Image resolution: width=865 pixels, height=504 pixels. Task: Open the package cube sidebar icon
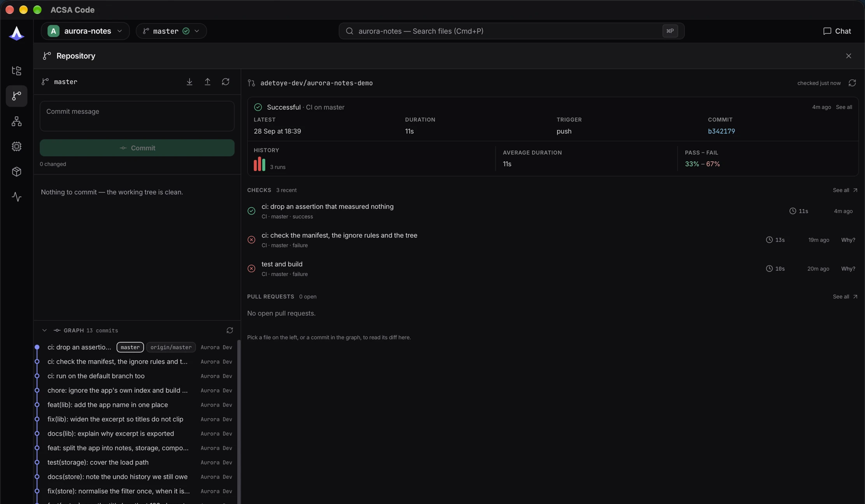(x=16, y=172)
